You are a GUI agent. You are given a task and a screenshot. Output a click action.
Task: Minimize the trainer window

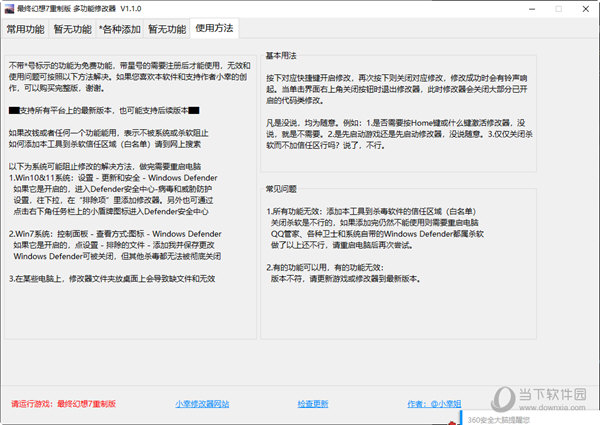(532, 9)
